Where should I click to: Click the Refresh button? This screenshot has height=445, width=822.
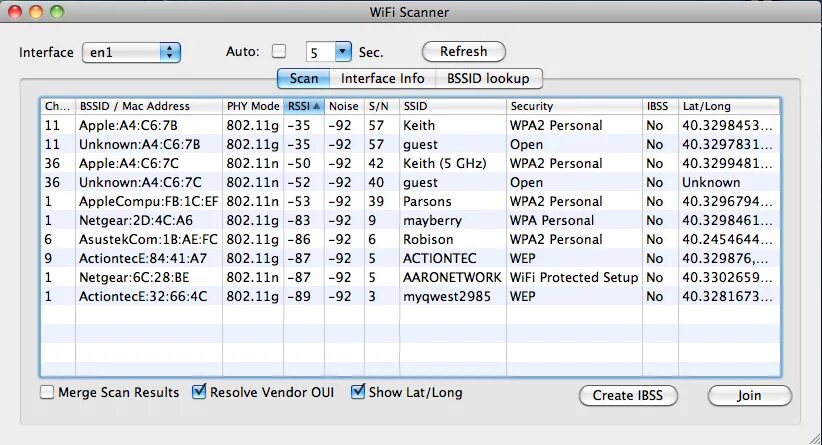pos(463,51)
